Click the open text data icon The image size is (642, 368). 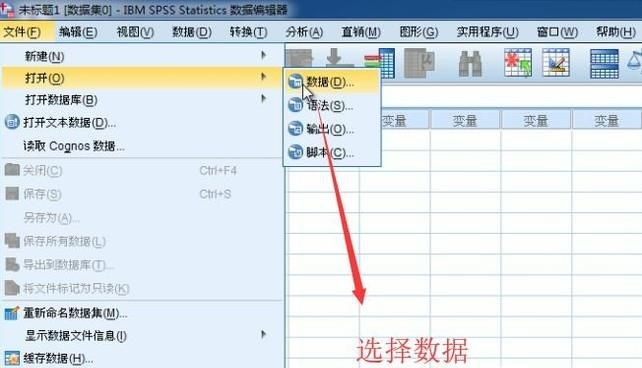tap(12, 122)
